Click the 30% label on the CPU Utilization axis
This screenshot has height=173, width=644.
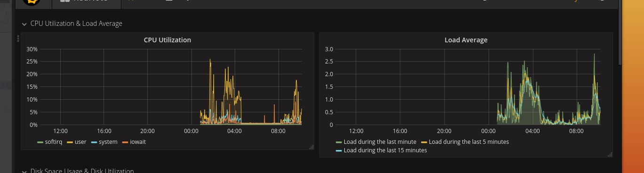click(x=32, y=49)
